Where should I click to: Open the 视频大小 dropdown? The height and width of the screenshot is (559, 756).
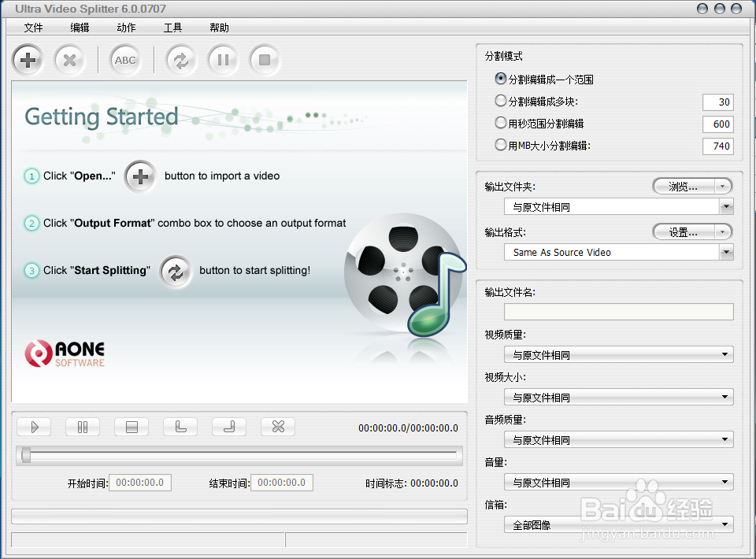pyautogui.click(x=619, y=397)
